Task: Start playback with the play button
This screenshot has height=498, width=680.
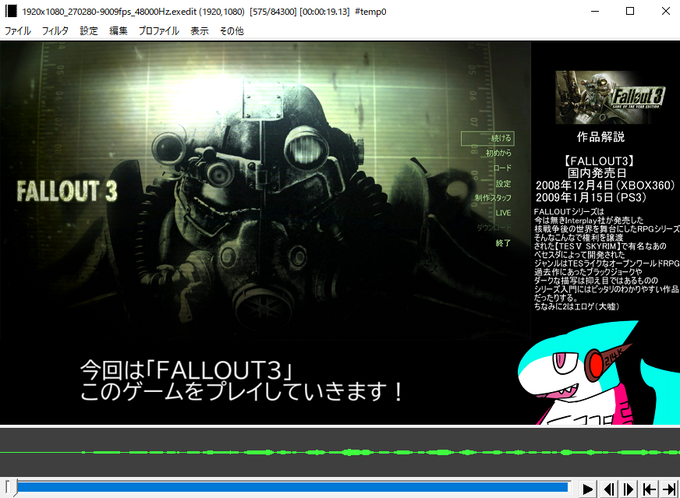Action: click(x=587, y=489)
